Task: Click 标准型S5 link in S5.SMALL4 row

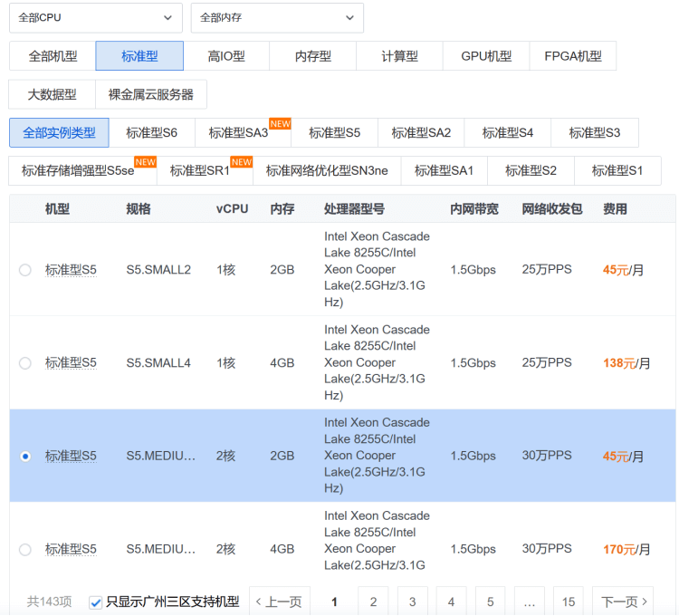Action: pos(71,363)
